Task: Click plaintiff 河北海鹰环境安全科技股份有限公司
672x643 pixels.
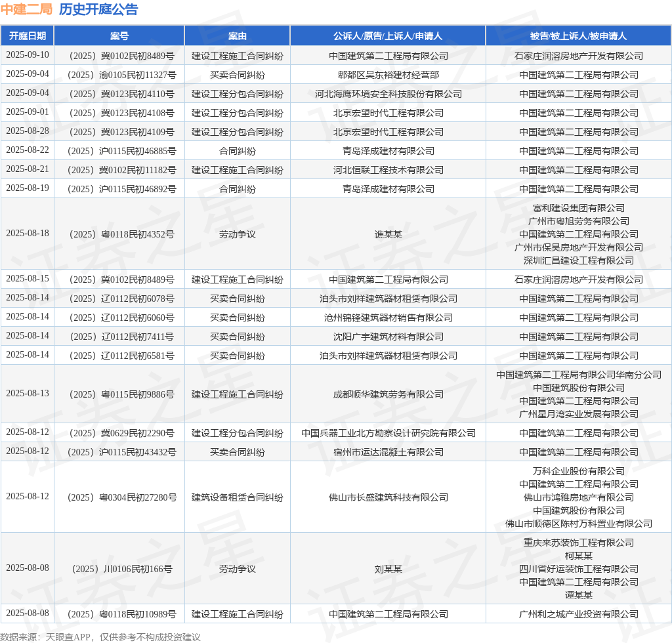Action: tap(388, 94)
